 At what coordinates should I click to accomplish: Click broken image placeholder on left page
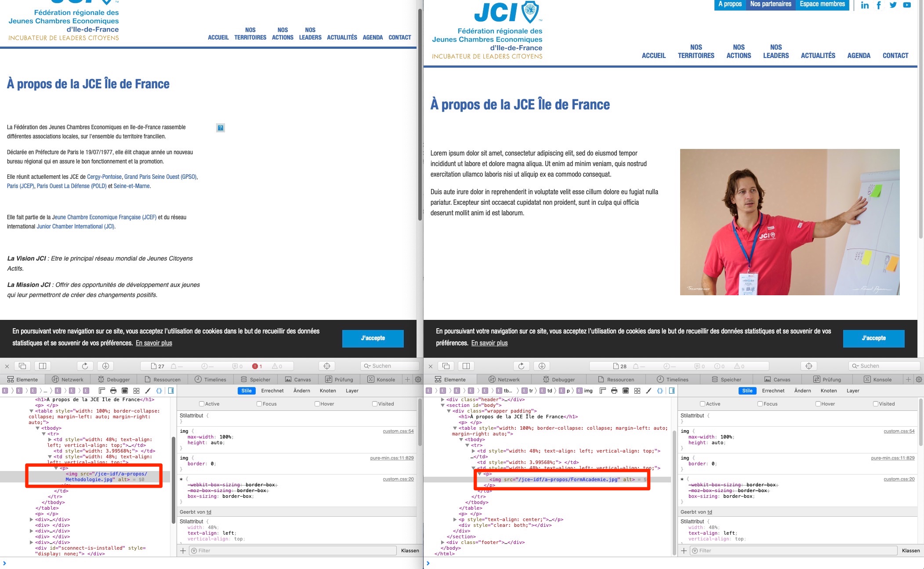tap(221, 128)
